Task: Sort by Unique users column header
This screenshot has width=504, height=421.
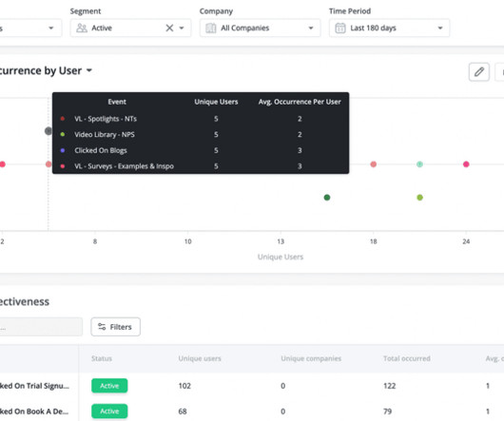Action: pyautogui.click(x=200, y=358)
